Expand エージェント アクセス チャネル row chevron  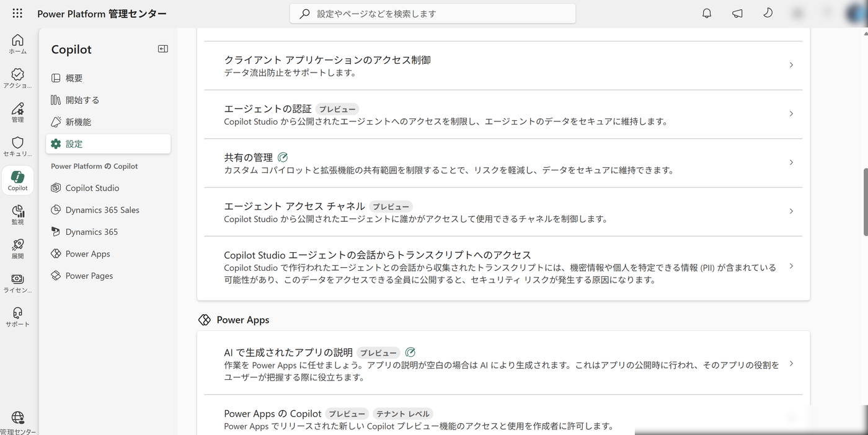pyautogui.click(x=791, y=211)
